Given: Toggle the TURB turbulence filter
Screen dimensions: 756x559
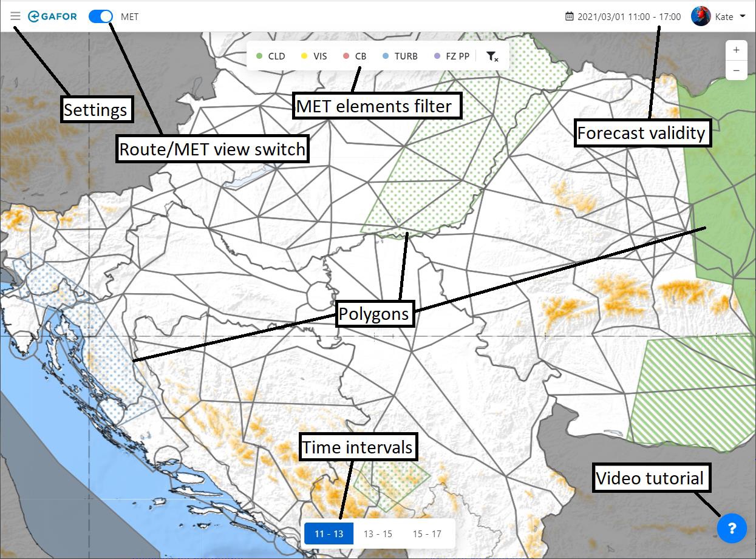Looking at the screenshot, I should [400, 56].
